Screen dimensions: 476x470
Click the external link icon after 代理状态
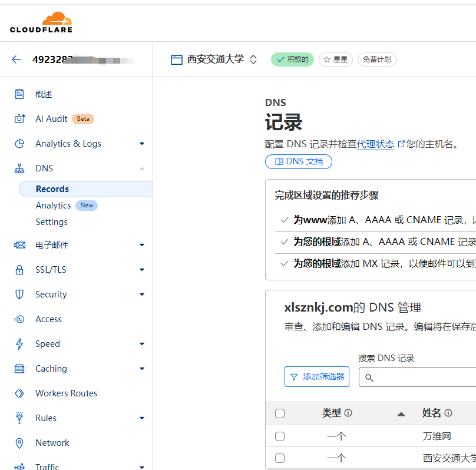(401, 144)
